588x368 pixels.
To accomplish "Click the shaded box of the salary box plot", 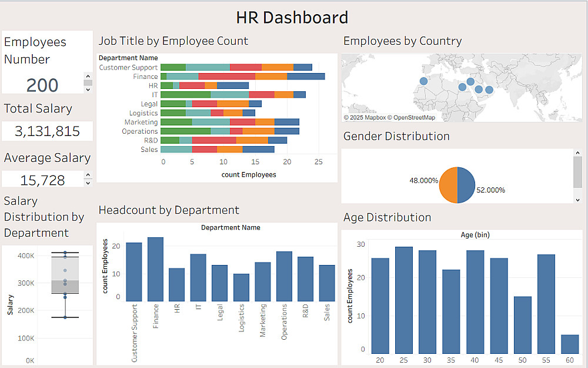I will click(x=65, y=275).
